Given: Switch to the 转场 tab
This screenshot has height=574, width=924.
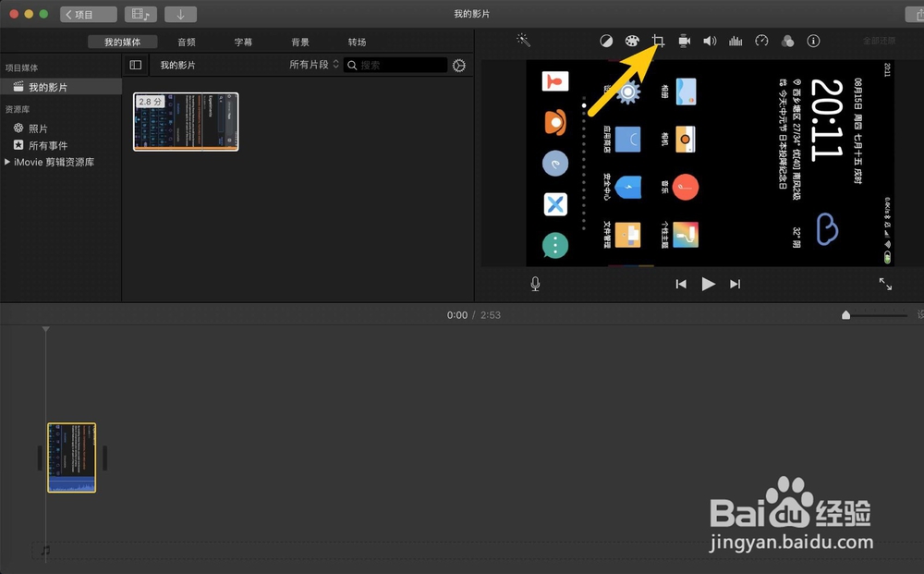Looking at the screenshot, I should pyautogui.click(x=357, y=41).
